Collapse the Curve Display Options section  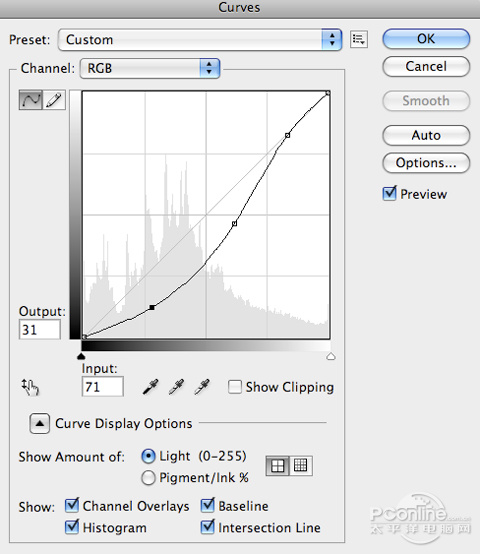click(40, 423)
